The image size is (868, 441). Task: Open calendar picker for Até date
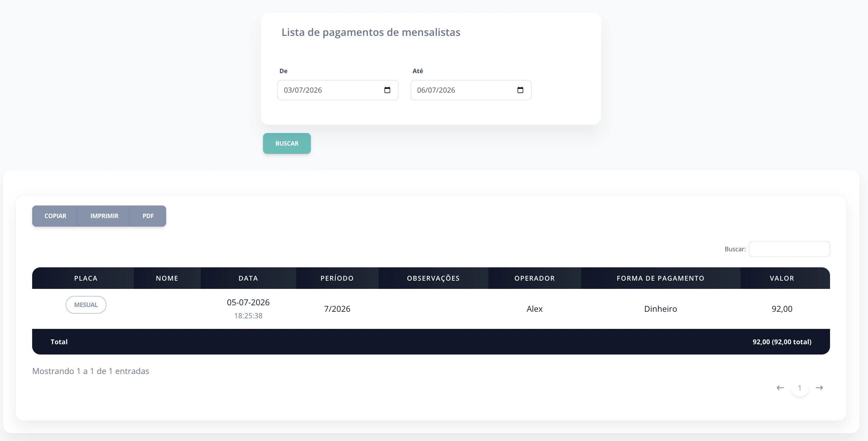pyautogui.click(x=520, y=90)
